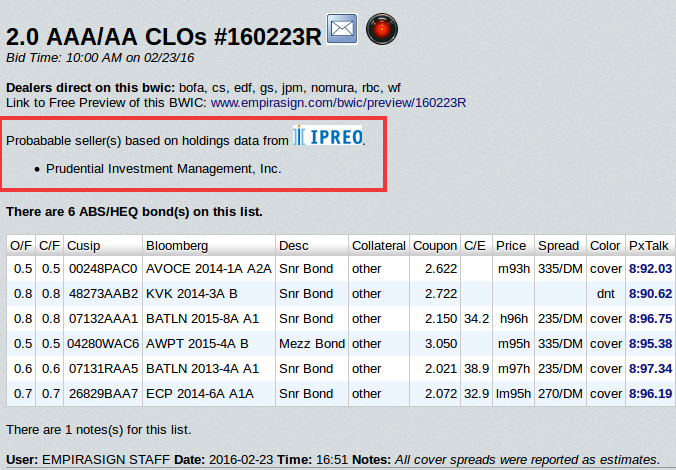The height and width of the screenshot is (470, 676).
Task: Click C/E value 32.9
Action: click(x=476, y=394)
